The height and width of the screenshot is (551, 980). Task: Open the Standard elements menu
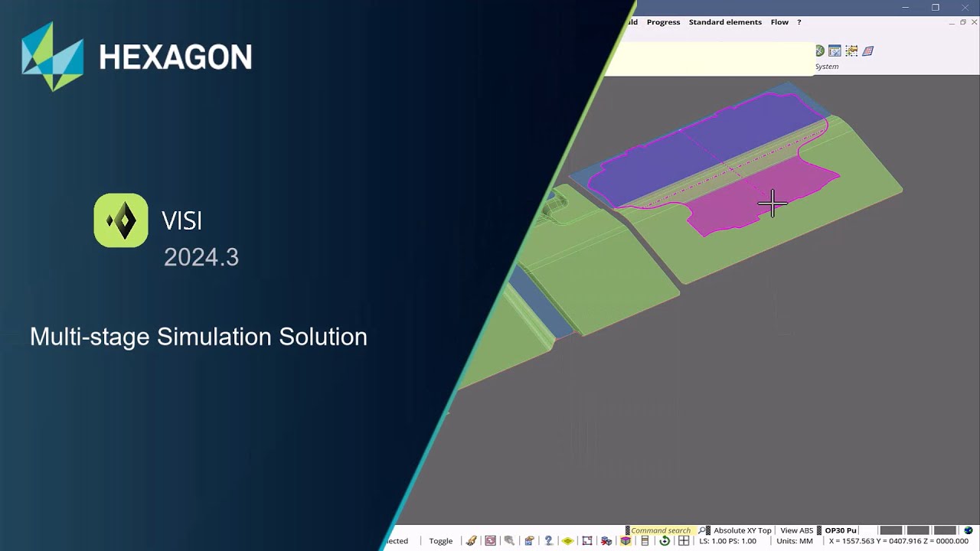click(x=725, y=22)
